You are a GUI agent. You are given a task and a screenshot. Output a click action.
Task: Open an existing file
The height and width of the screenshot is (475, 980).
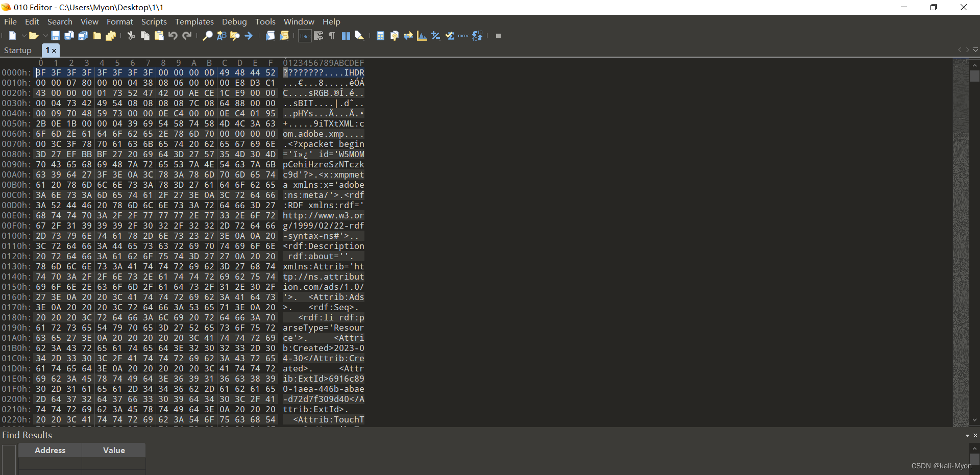[x=33, y=36]
